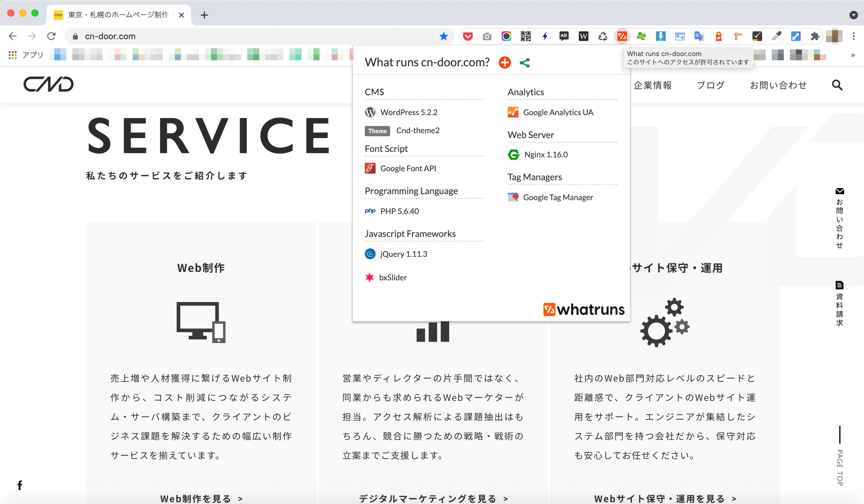The image size is (864, 504).
Task: Click the black checkmark extension icon
Action: [x=757, y=36]
